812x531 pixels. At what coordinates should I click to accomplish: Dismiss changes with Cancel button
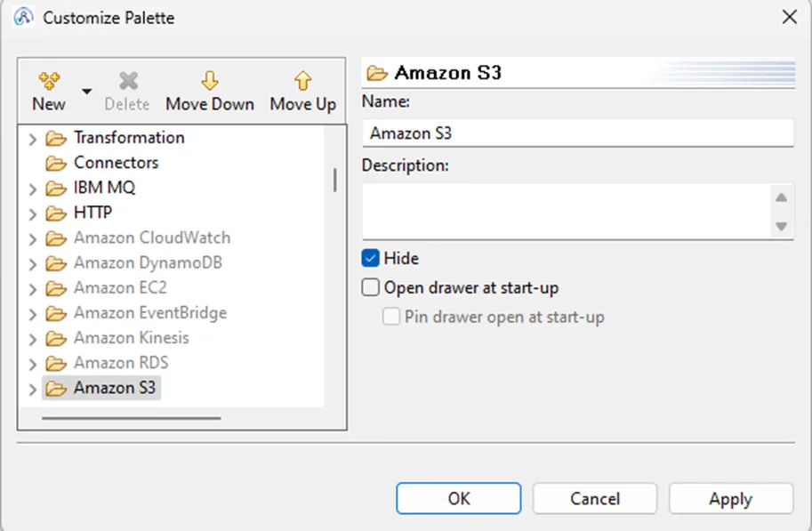point(595,498)
